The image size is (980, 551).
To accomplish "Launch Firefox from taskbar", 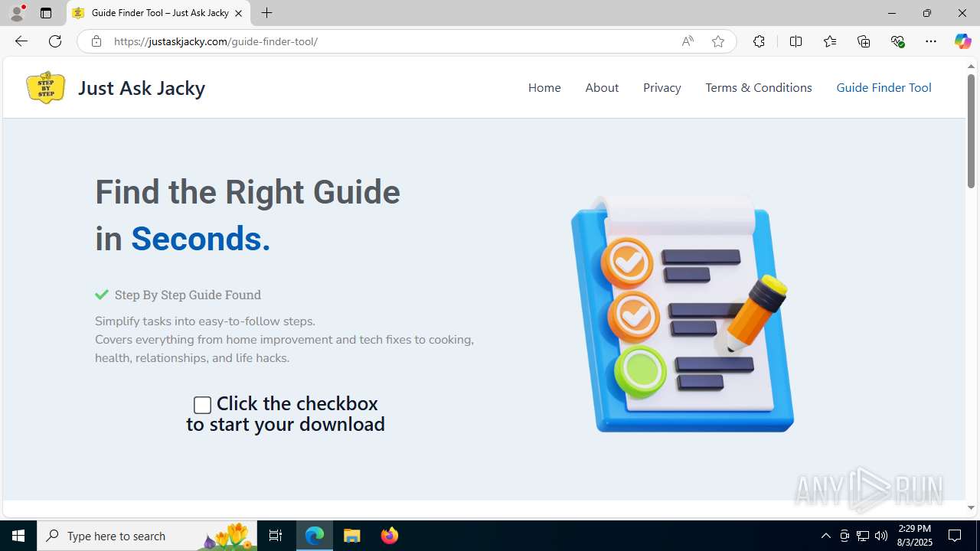I will pyautogui.click(x=390, y=536).
